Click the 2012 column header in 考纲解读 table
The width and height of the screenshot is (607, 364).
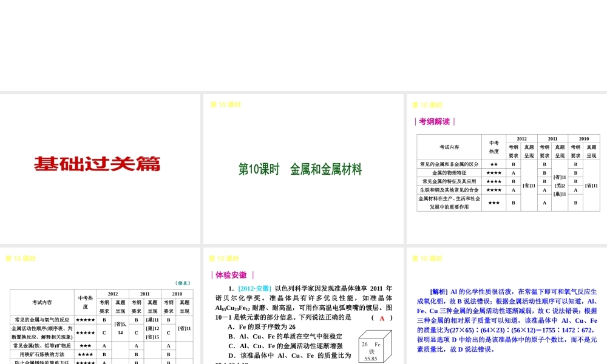click(521, 138)
